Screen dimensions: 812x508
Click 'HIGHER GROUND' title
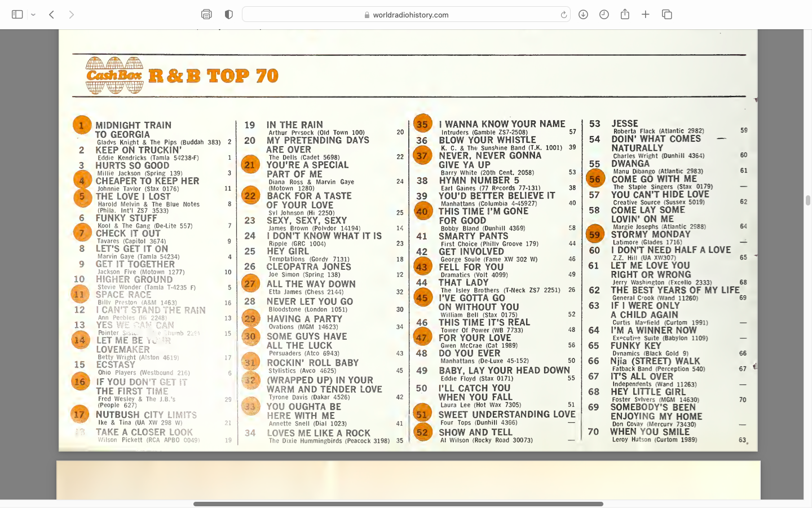click(x=134, y=279)
